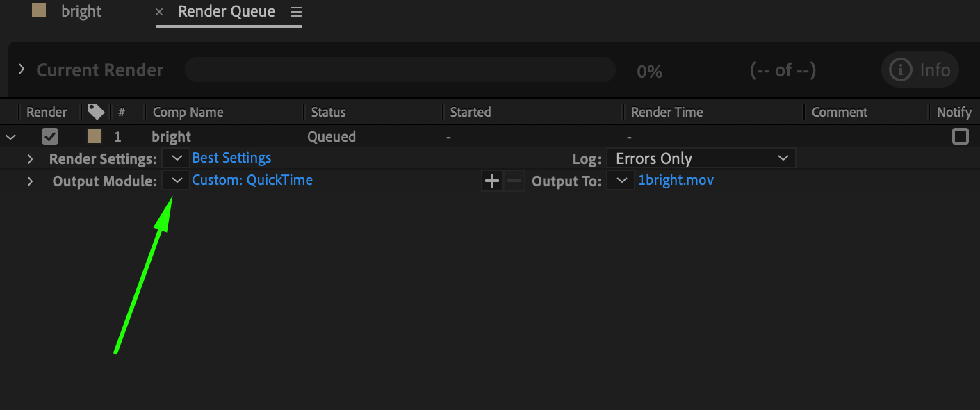The height and width of the screenshot is (410, 980).
Task: Collapse the bright render item row
Action: (10, 137)
